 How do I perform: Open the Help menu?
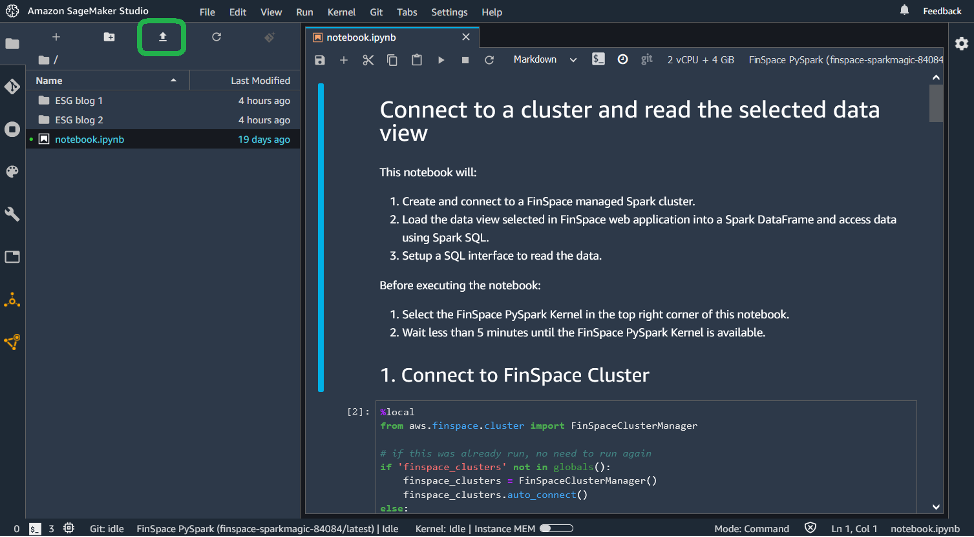coord(491,12)
